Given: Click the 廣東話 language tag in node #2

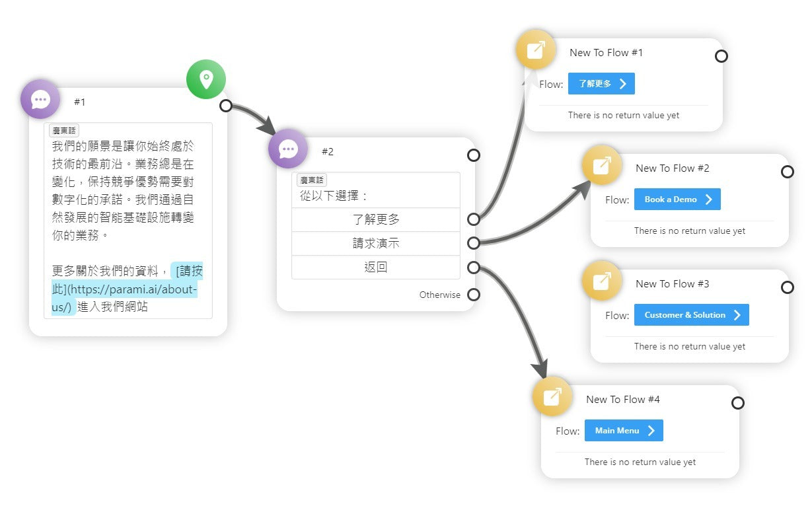Looking at the screenshot, I should point(312,180).
